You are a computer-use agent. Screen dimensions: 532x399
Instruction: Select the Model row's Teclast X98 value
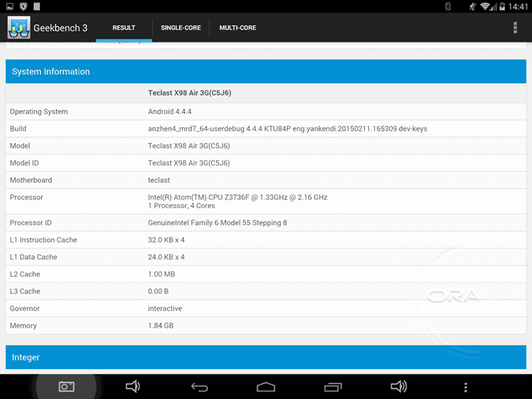click(188, 146)
